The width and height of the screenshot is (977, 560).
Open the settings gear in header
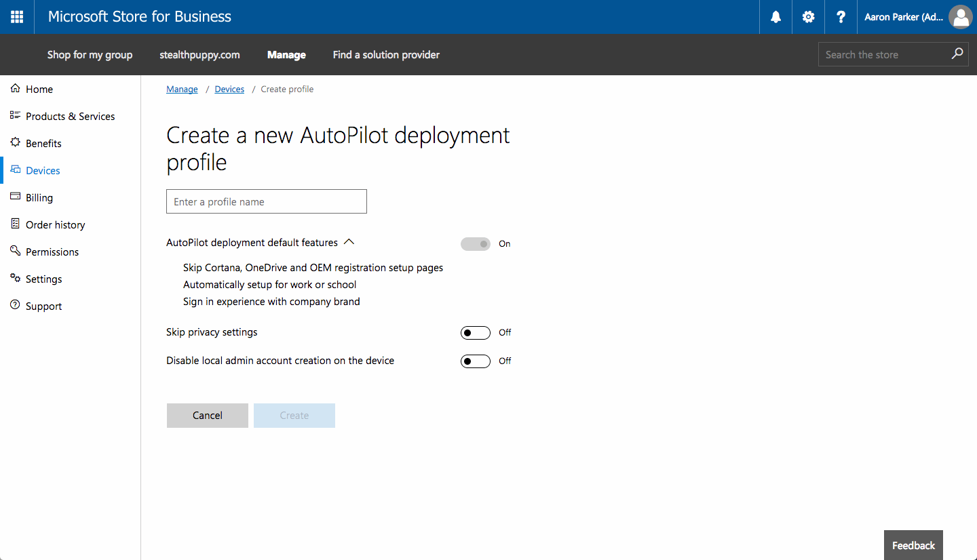[808, 17]
